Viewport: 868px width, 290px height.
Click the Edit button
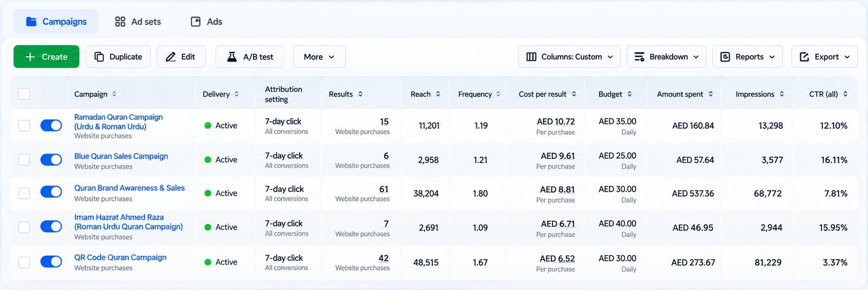point(181,57)
